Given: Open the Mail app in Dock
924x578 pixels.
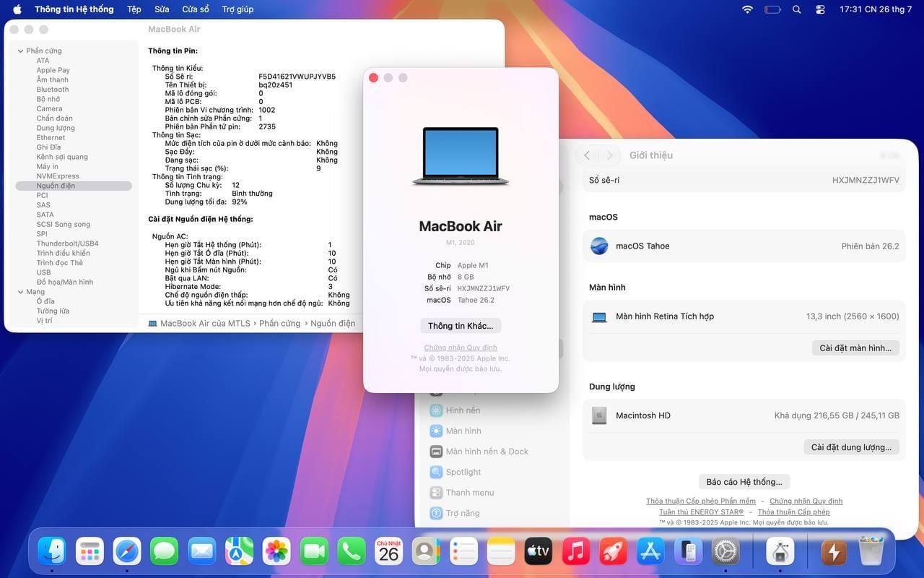Looking at the screenshot, I should [x=201, y=552].
